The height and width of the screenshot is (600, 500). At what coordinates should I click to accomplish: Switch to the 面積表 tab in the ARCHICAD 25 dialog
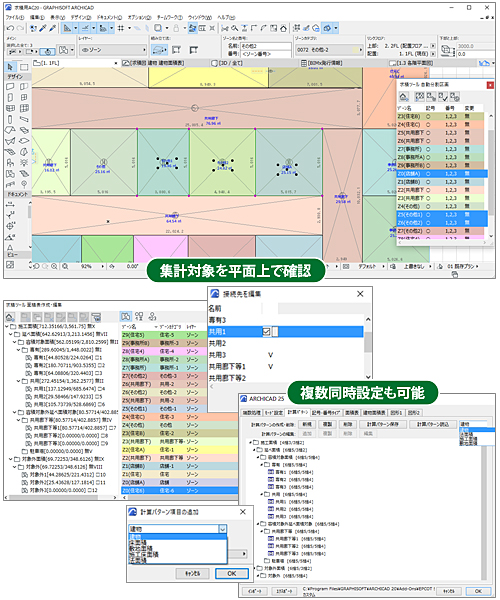pyautogui.click(x=352, y=412)
